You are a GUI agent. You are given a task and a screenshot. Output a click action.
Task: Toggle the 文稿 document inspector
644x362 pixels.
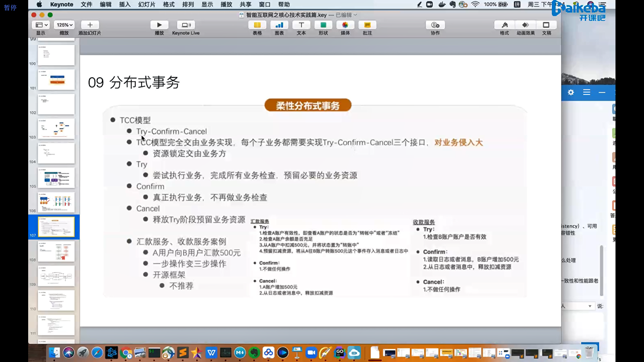click(546, 25)
